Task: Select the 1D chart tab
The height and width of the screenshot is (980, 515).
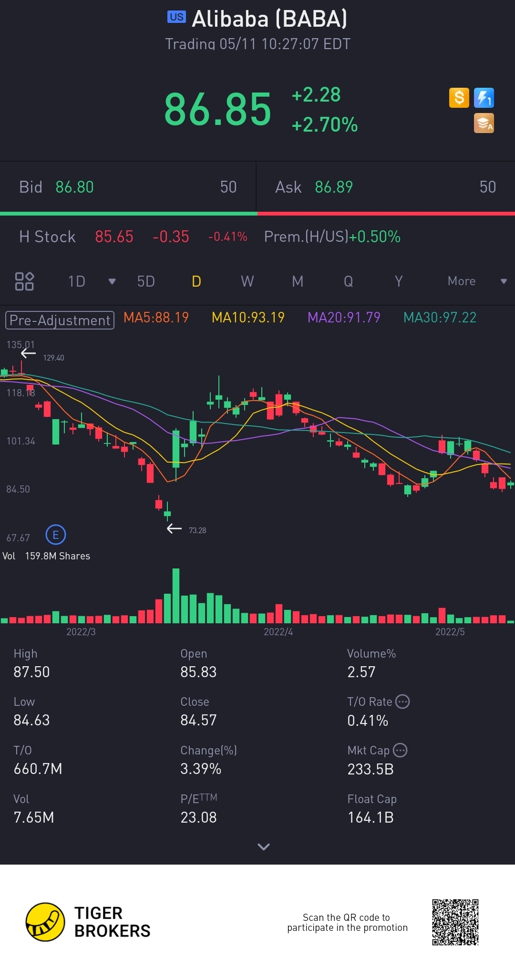Action: tap(77, 281)
